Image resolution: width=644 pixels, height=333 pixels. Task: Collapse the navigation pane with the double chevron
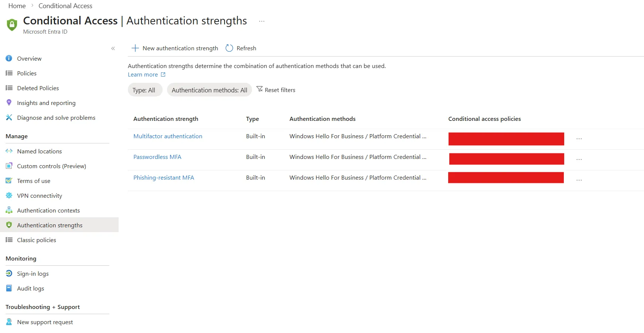[x=113, y=48]
